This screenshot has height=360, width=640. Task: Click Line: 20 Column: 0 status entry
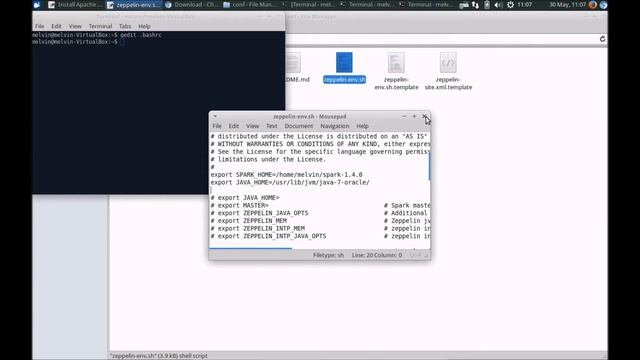[377, 255]
